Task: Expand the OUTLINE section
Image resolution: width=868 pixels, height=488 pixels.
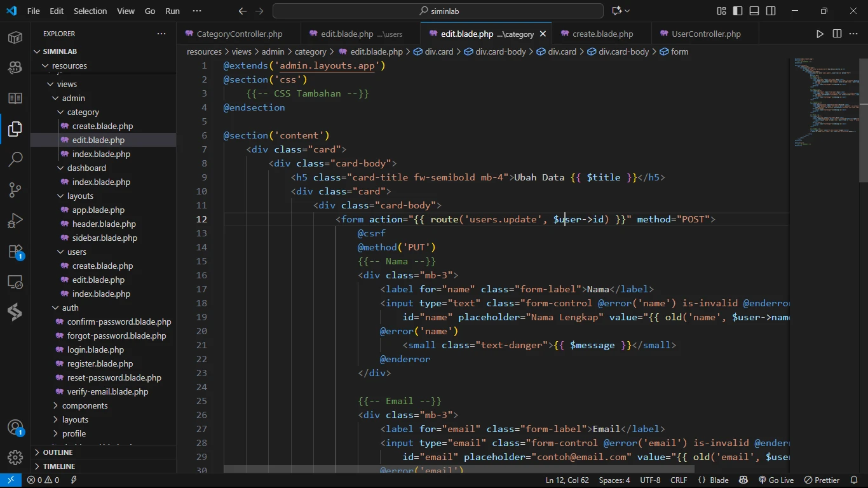Action: click(x=57, y=452)
